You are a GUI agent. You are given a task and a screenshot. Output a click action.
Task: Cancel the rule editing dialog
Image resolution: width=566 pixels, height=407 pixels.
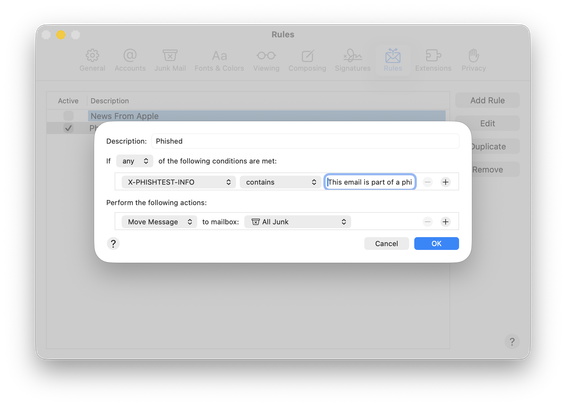pyautogui.click(x=386, y=244)
